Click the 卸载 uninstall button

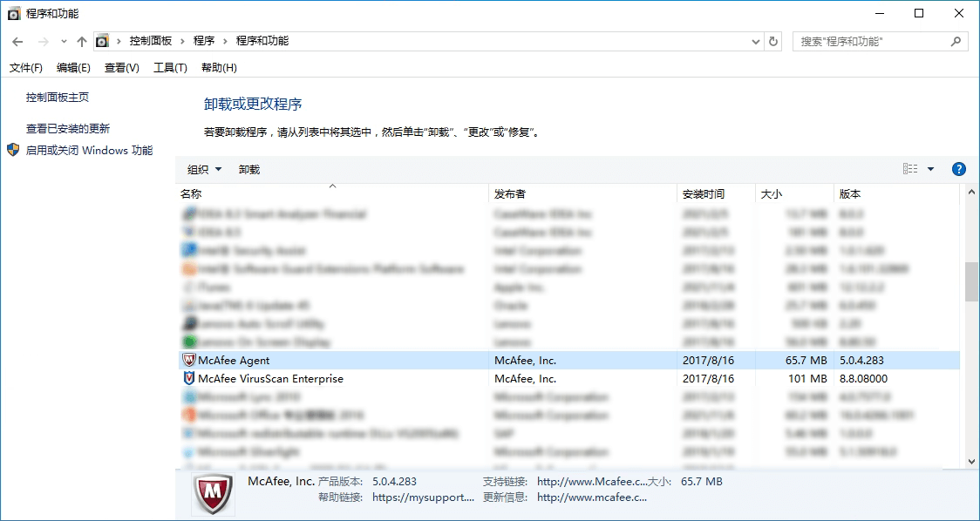click(x=249, y=169)
